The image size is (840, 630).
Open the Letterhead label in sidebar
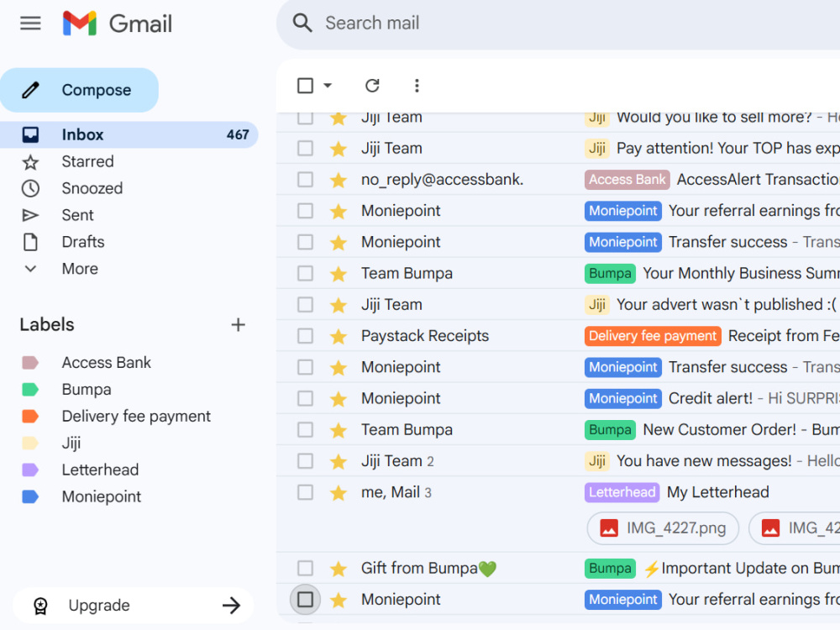click(x=100, y=470)
